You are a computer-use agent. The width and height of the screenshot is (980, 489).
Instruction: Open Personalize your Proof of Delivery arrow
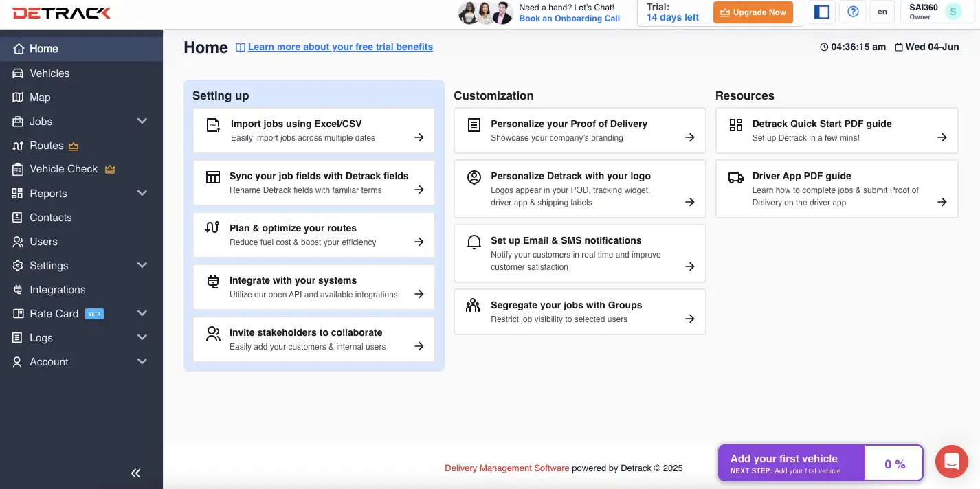click(x=690, y=137)
